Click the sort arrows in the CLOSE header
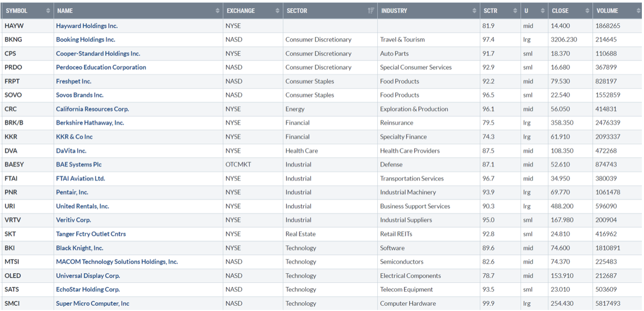The width and height of the screenshot is (644, 311). tap(587, 11)
